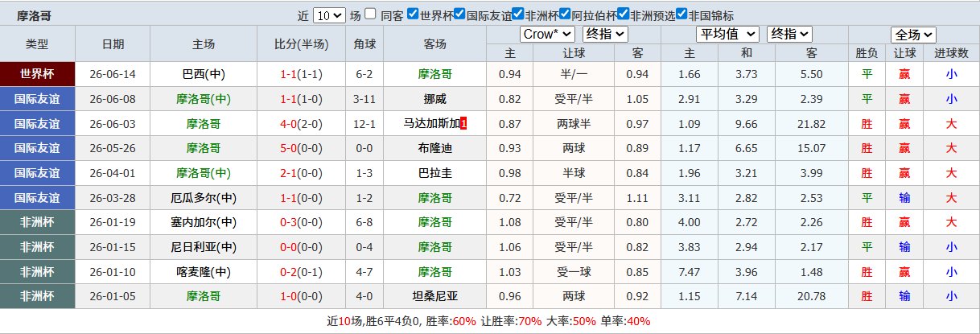Click the 角球 column header

pos(364,43)
